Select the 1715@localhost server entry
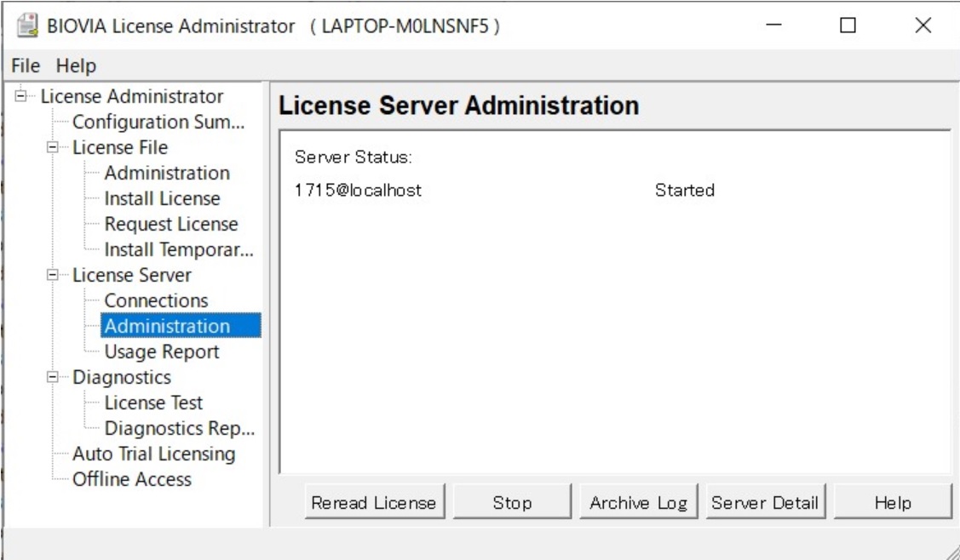The width and height of the screenshot is (960, 560). (x=358, y=191)
